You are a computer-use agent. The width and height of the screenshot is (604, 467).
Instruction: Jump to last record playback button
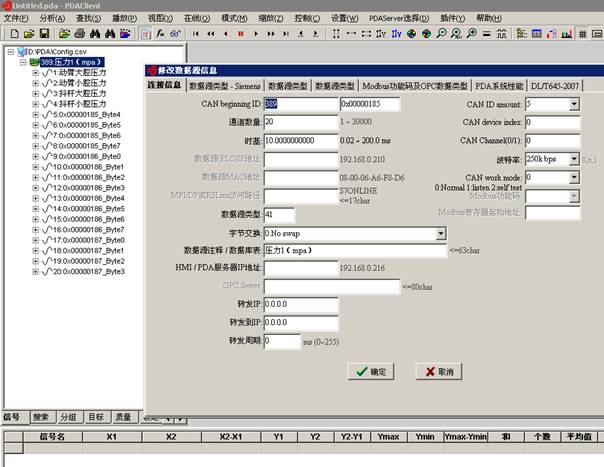(286, 34)
